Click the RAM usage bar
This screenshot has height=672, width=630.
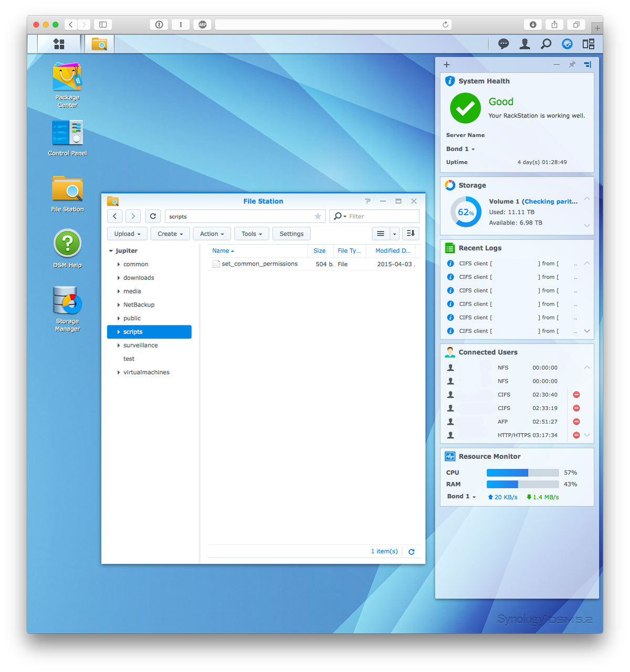pos(522,485)
